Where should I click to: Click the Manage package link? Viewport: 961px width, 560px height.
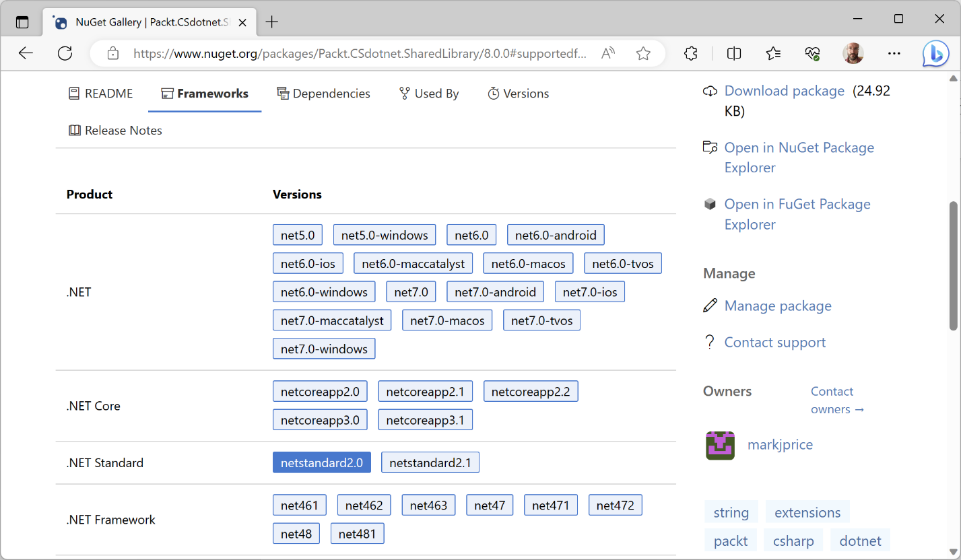tap(778, 306)
